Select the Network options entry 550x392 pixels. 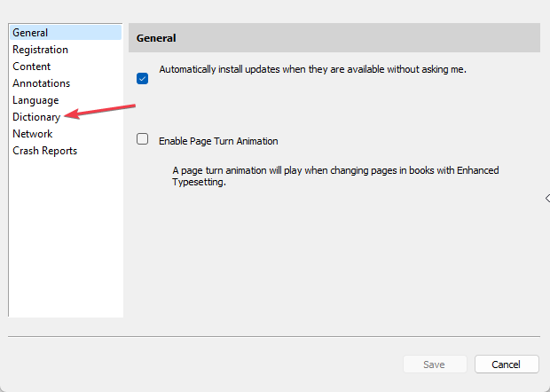point(32,134)
